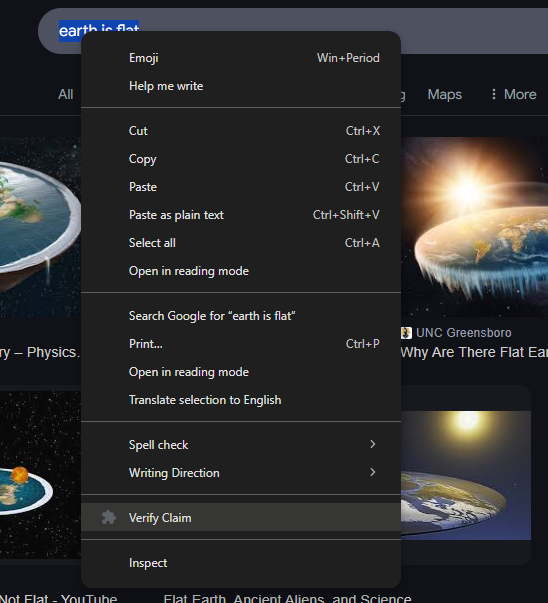
Task: Switch to the All search tab
Action: pyautogui.click(x=65, y=94)
